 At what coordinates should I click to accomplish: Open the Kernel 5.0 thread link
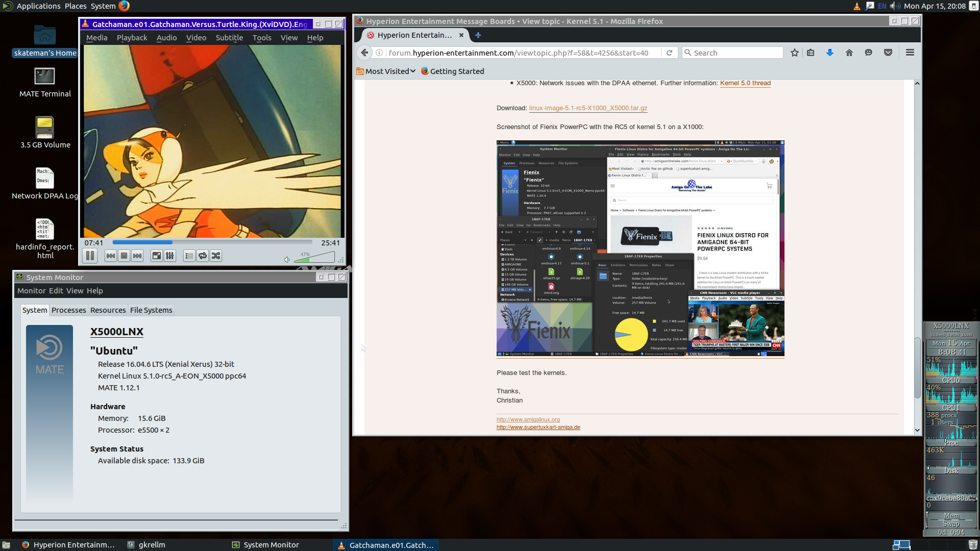[745, 83]
